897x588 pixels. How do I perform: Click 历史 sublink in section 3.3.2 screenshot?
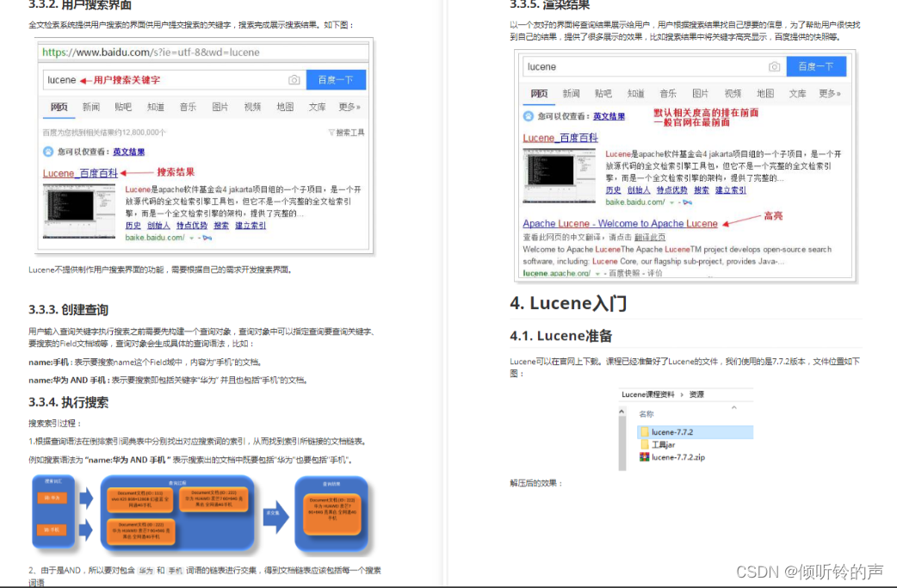(133, 226)
